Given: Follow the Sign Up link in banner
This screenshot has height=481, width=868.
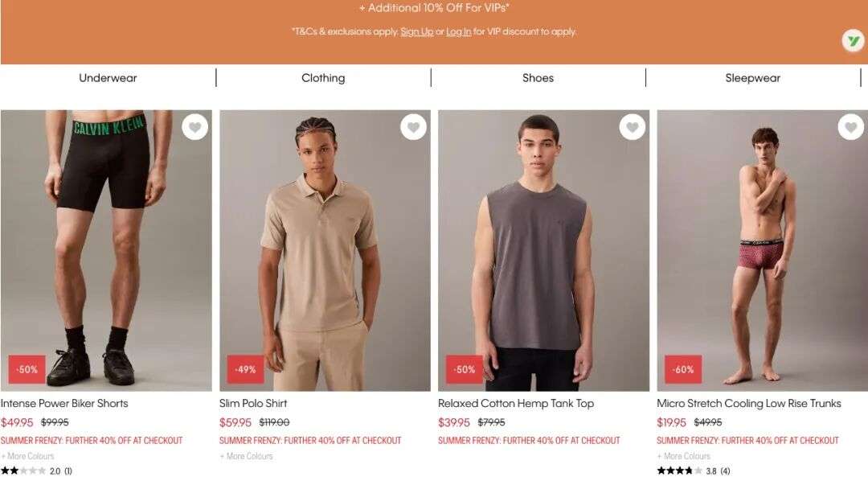Looking at the screenshot, I should 417,31.
